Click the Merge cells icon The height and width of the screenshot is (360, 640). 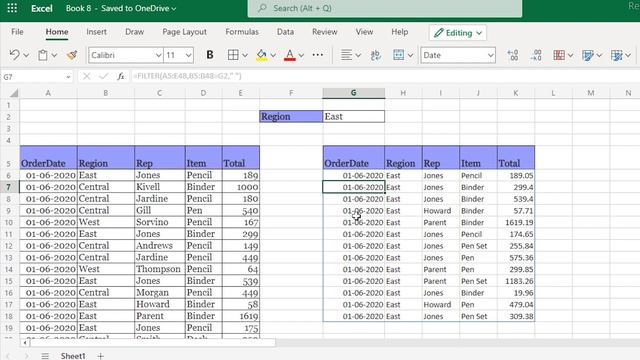(x=398, y=55)
